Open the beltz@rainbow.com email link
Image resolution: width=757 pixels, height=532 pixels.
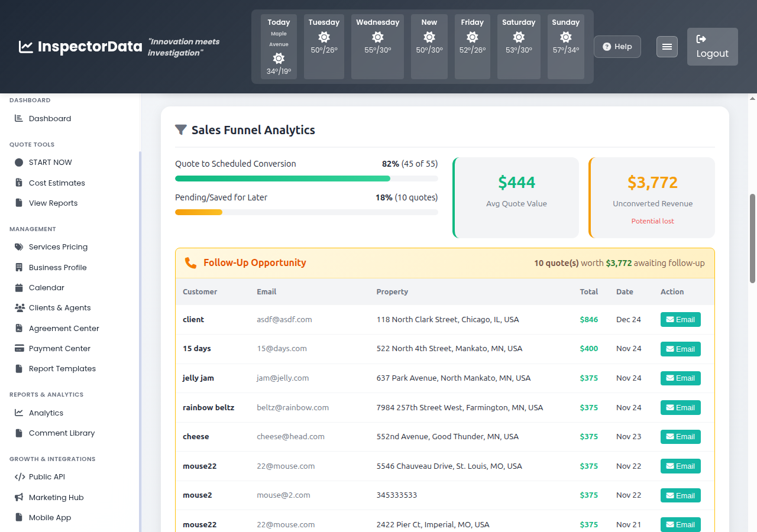point(292,407)
